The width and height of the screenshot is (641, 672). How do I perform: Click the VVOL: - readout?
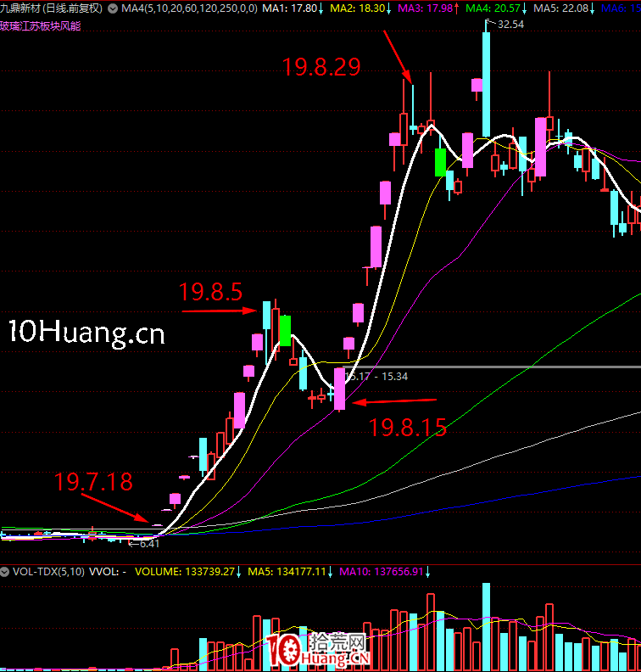pyautogui.click(x=108, y=572)
